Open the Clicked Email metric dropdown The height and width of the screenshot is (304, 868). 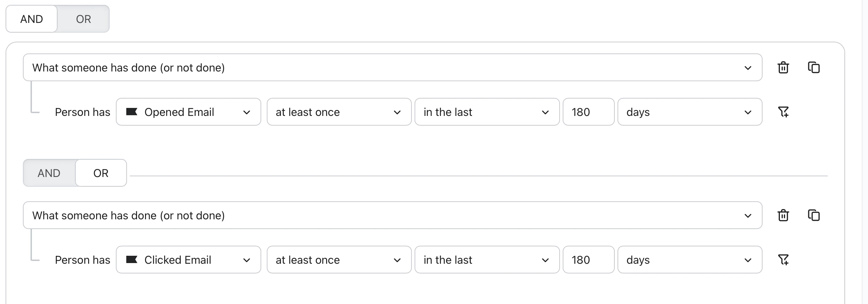(x=188, y=260)
